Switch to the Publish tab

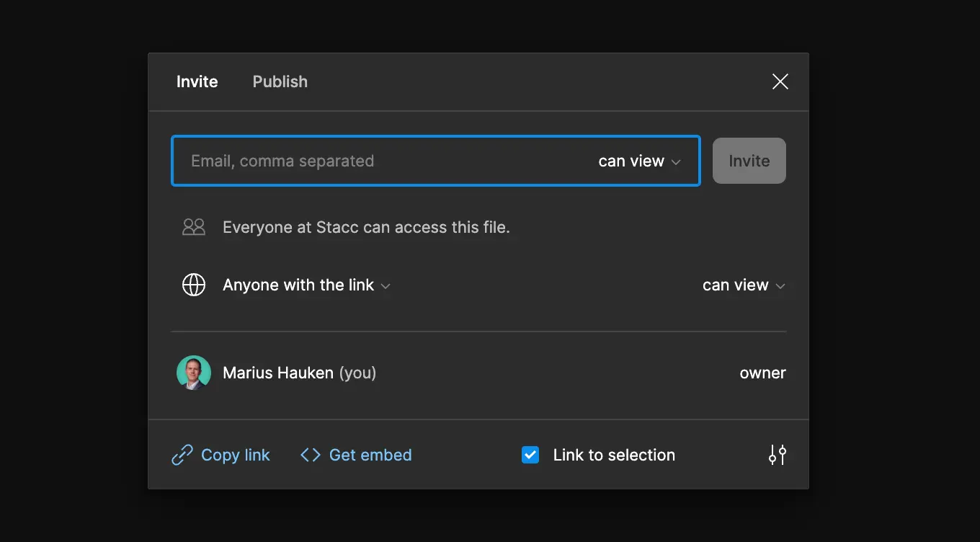[280, 81]
